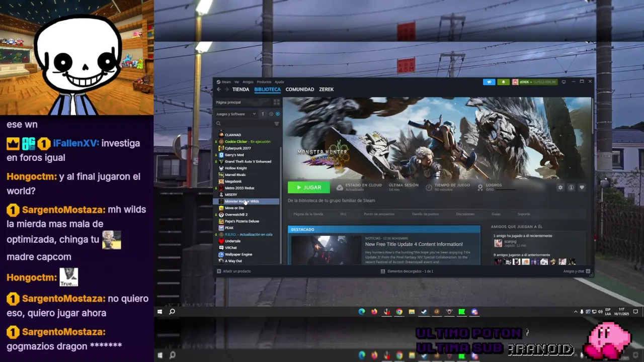
Task: Switch to the BIBLIOTECA tab
Action: [x=267, y=89]
